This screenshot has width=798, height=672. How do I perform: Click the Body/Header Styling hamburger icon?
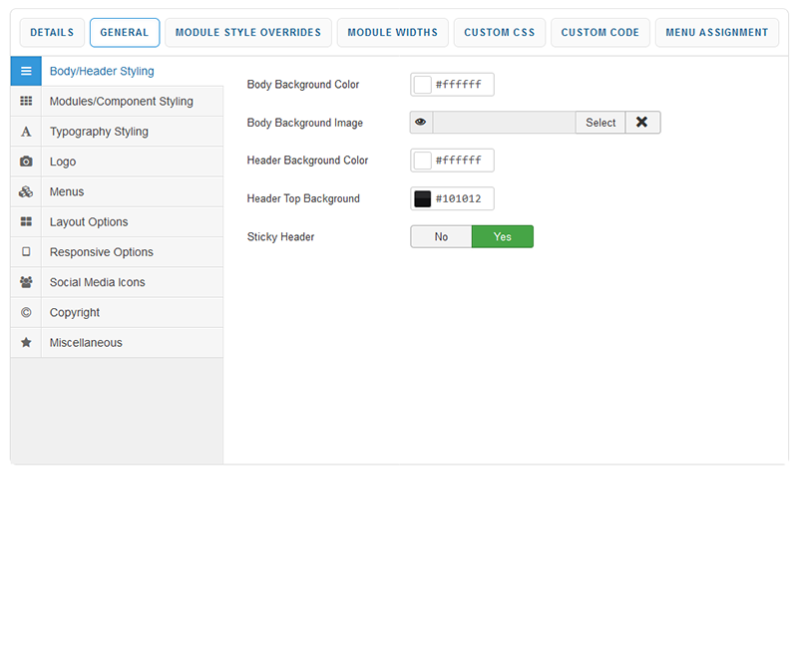(x=26, y=72)
